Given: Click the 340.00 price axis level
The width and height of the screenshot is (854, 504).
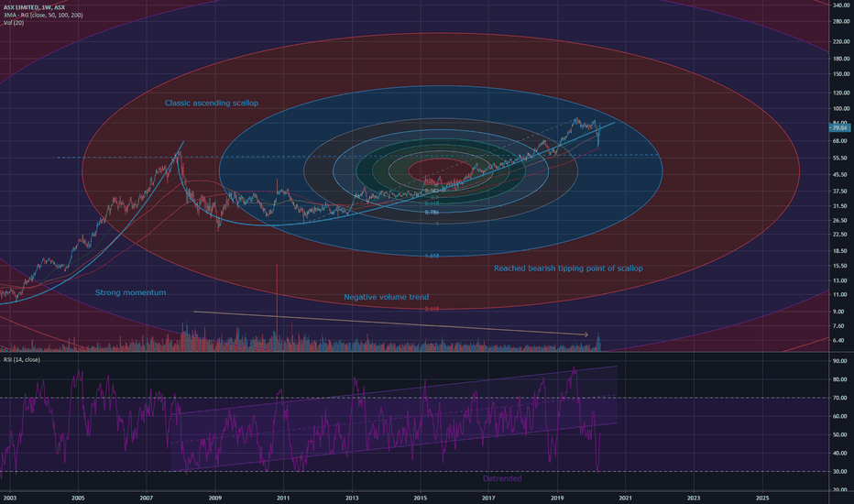Looking at the screenshot, I should point(841,5).
